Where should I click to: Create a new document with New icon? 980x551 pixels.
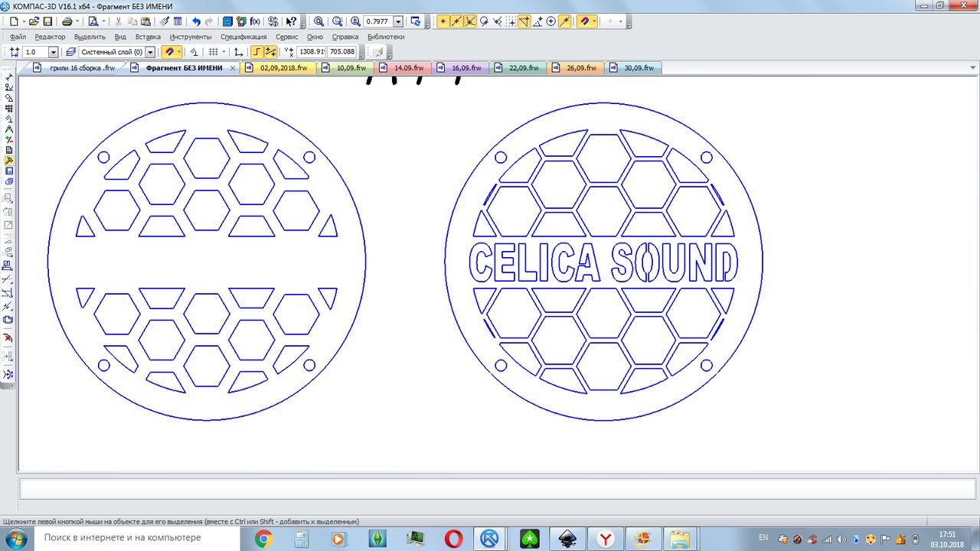[14, 21]
